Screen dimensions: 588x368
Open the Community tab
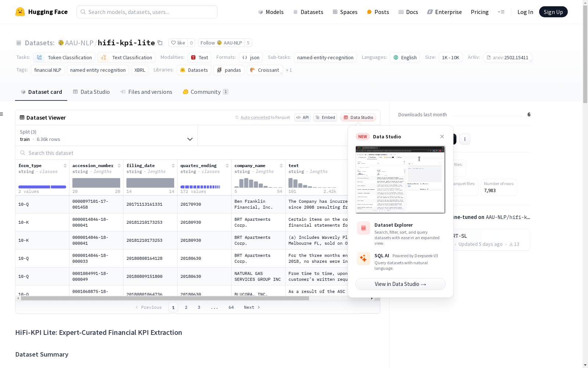pos(206,92)
